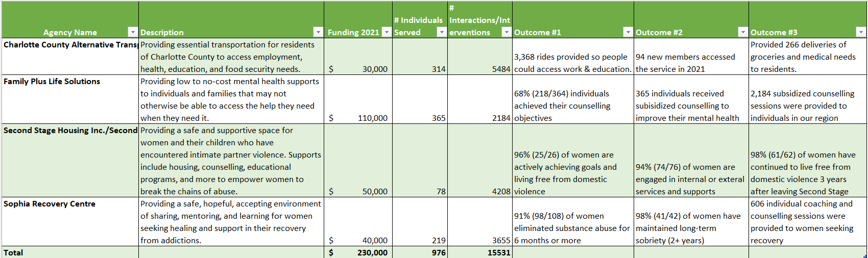Select the Outcome #1 header cell
Screen dimensions: 868x258
573,20
